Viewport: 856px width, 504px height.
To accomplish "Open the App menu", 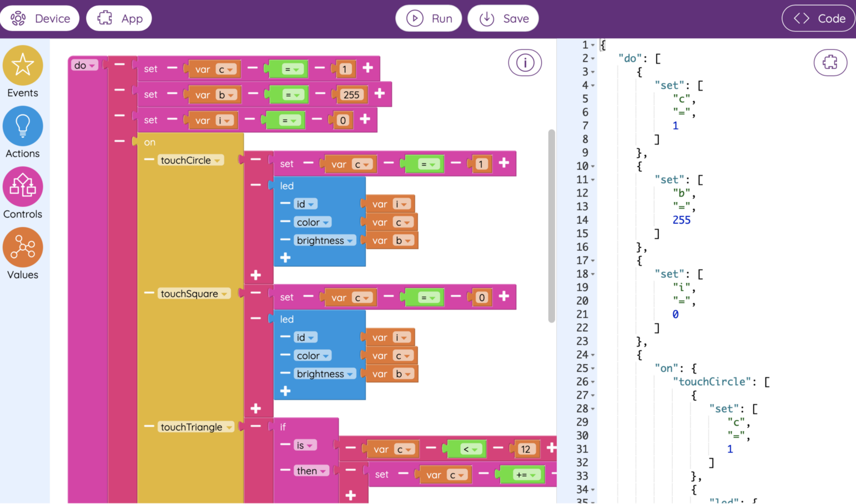I will coord(119,18).
